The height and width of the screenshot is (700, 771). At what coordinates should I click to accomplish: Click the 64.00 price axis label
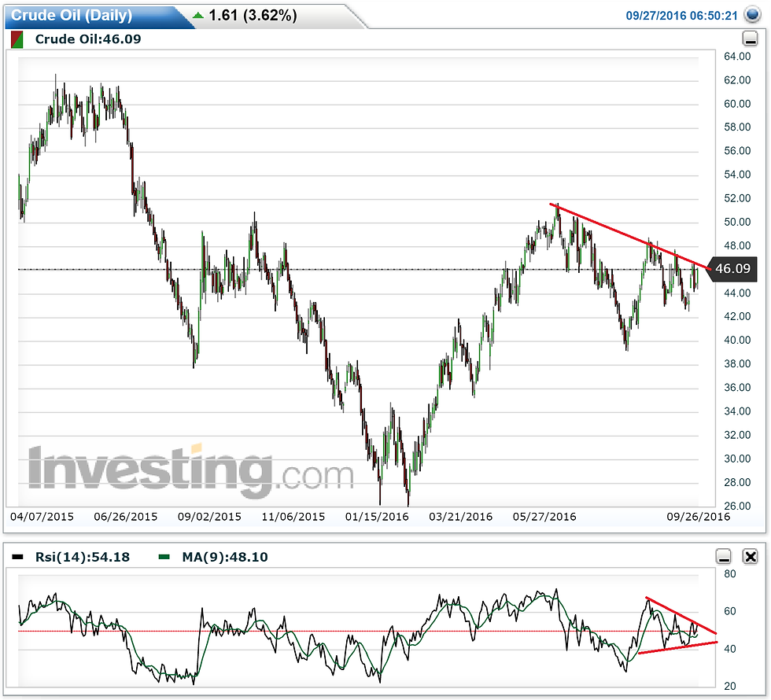737,57
